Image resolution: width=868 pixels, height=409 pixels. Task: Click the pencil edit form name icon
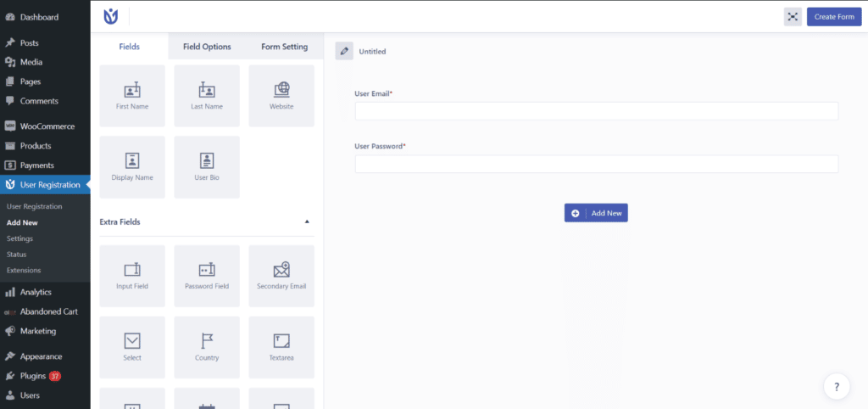point(344,51)
